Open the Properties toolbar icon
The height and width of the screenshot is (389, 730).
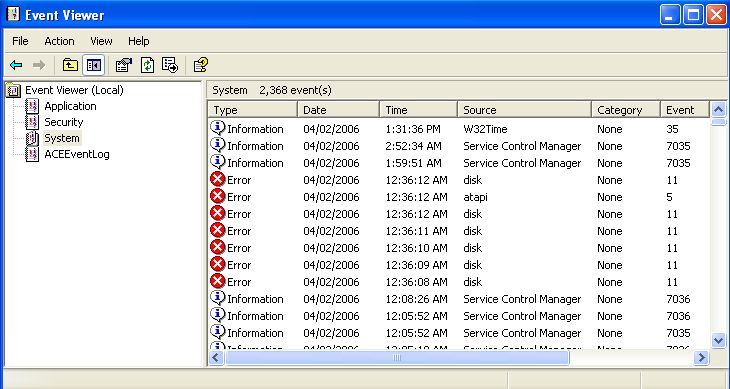[124, 65]
